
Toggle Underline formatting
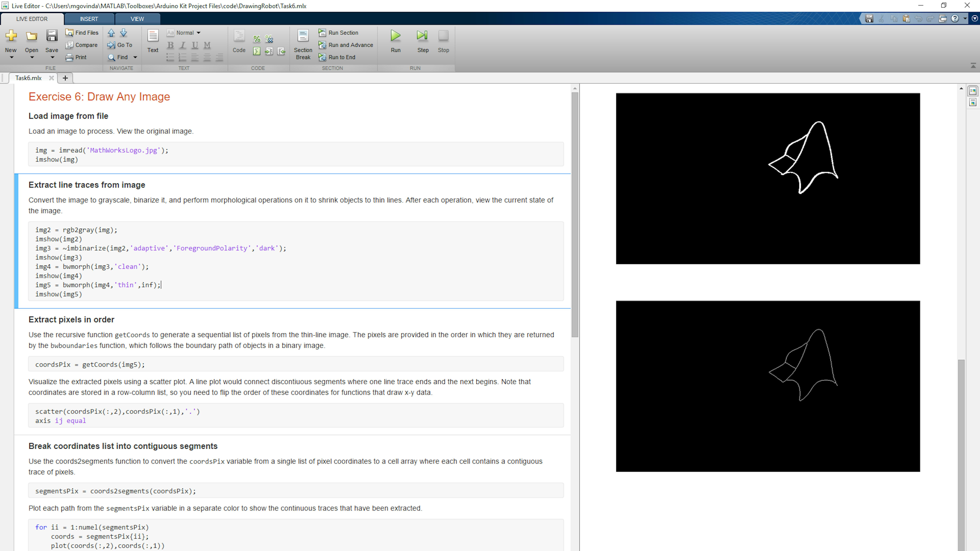(x=195, y=45)
